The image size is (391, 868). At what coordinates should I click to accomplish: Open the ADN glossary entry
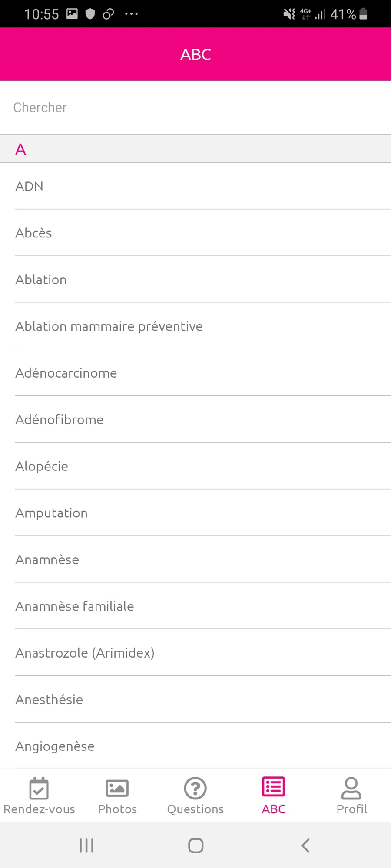pos(195,186)
